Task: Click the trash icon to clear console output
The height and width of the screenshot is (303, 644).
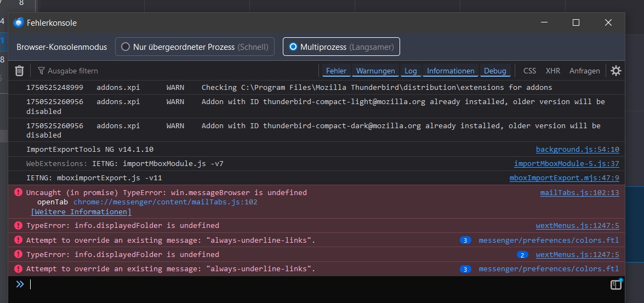Action: point(19,71)
